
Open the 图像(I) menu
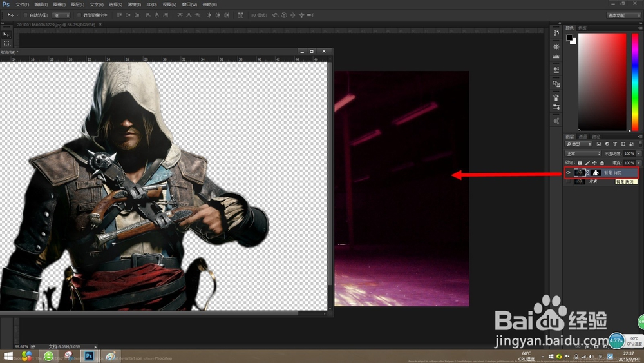coord(59,5)
